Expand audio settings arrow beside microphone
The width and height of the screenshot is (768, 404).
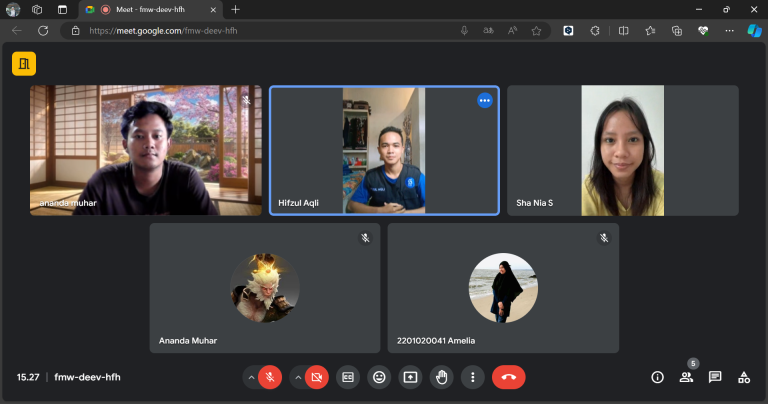pos(251,378)
